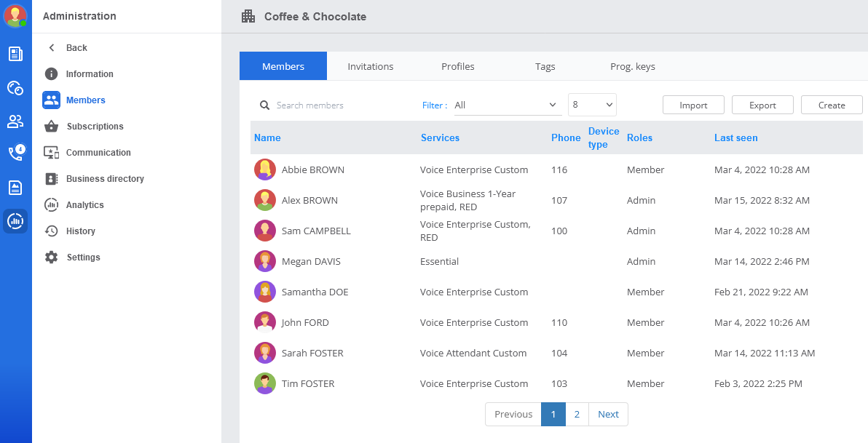
Task: Click the Business directory icon
Action: [52, 179]
